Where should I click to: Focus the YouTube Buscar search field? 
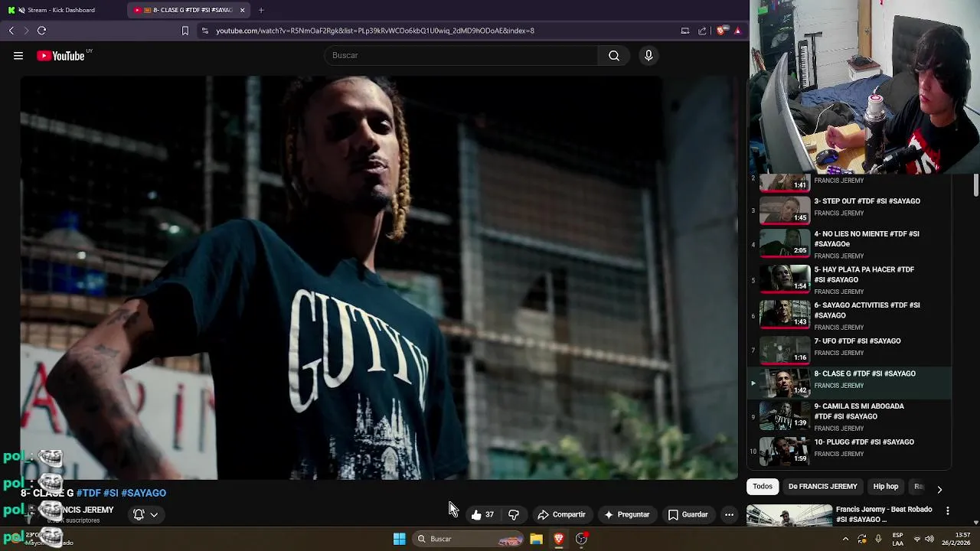(x=462, y=55)
